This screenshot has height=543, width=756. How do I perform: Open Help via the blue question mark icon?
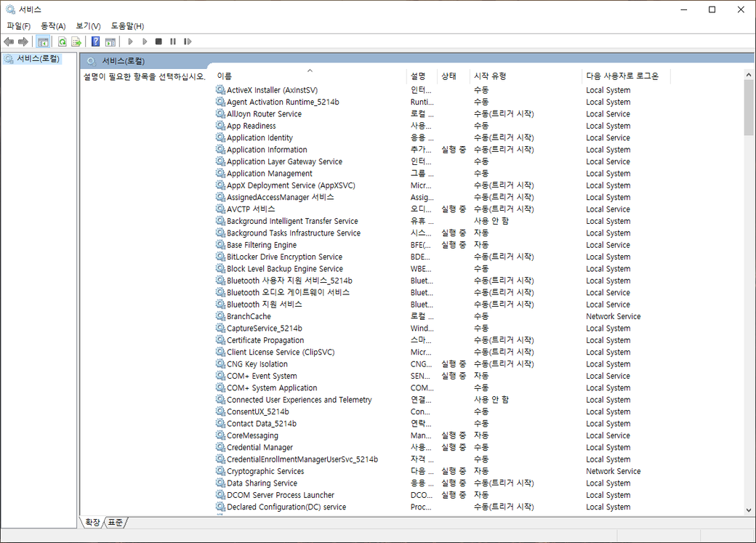[x=95, y=41]
